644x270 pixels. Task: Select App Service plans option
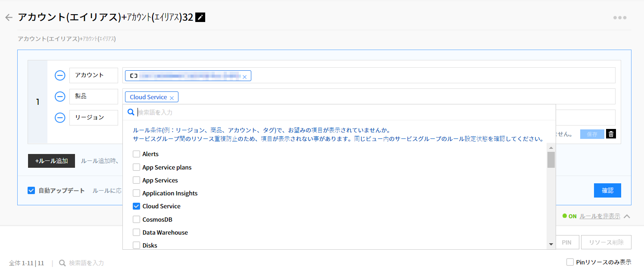coord(136,167)
